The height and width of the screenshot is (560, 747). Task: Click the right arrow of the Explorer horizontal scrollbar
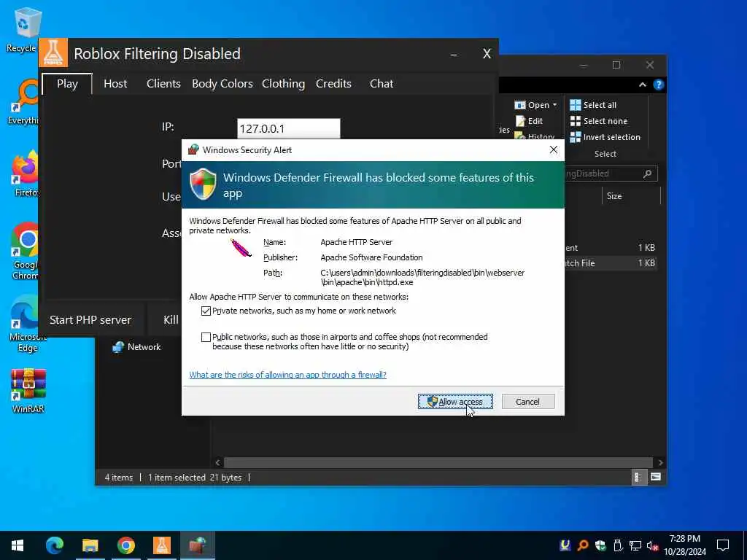tap(660, 462)
